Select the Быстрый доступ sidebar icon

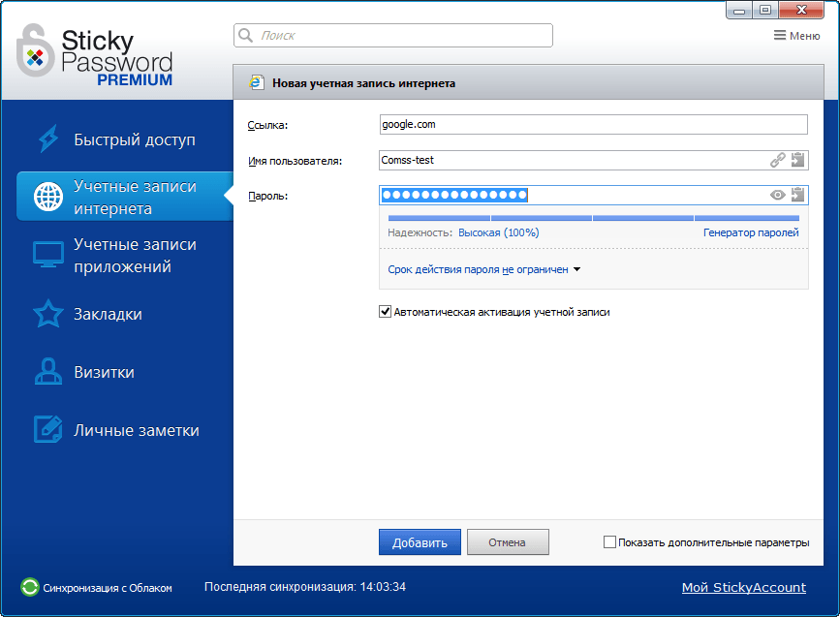48,139
